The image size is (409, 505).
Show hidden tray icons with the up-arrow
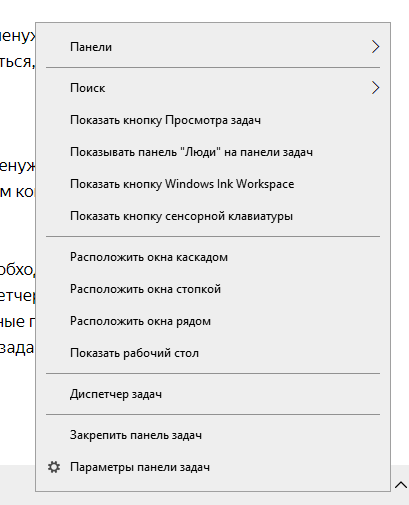click(x=401, y=485)
